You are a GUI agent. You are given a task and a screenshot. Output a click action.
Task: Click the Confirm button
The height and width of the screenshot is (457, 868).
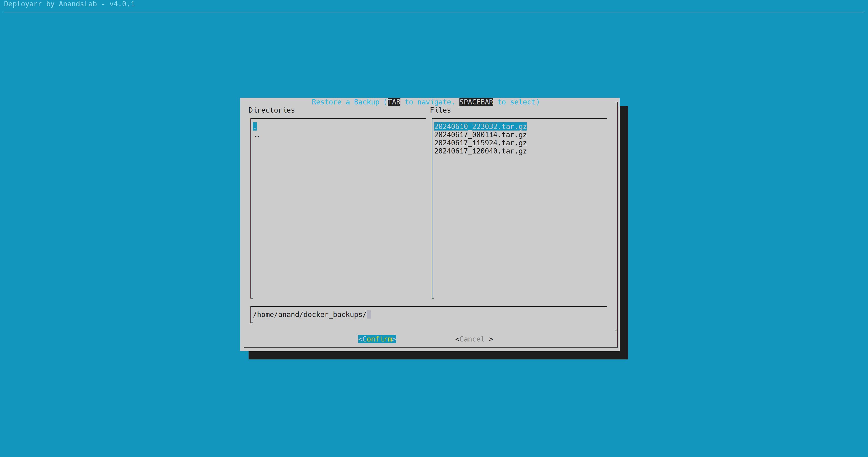point(377,339)
